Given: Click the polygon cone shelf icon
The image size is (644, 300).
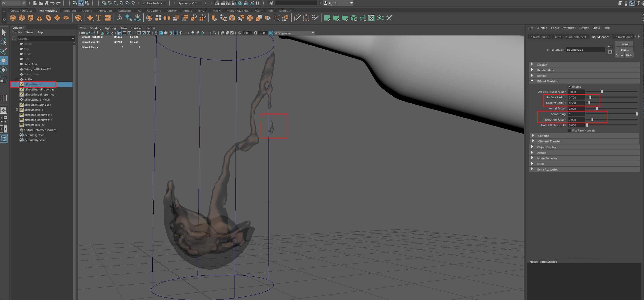Looking at the screenshot, I should click(40, 18).
